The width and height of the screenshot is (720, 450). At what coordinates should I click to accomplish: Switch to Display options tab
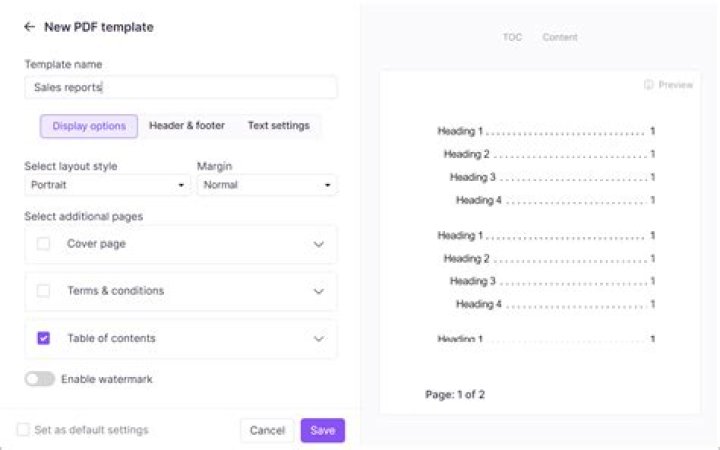[x=89, y=126]
